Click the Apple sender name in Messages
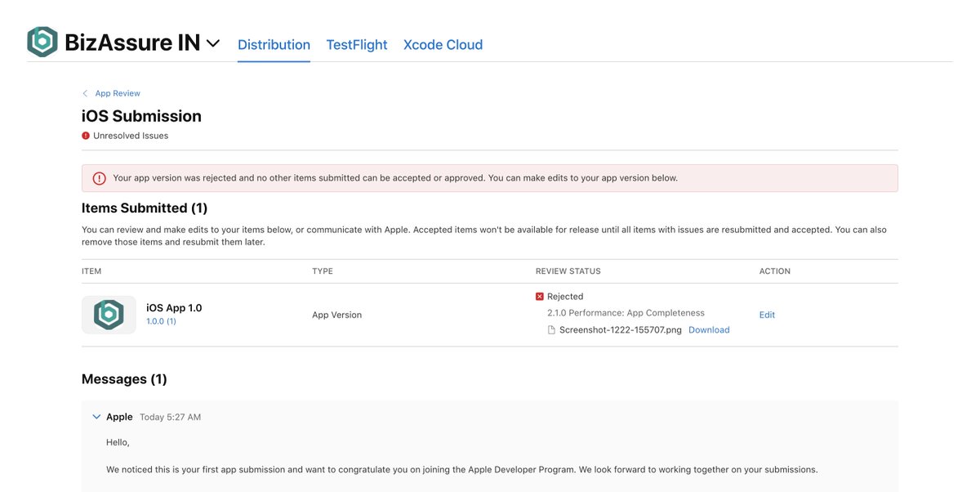The width and height of the screenshot is (980, 492). point(119,417)
